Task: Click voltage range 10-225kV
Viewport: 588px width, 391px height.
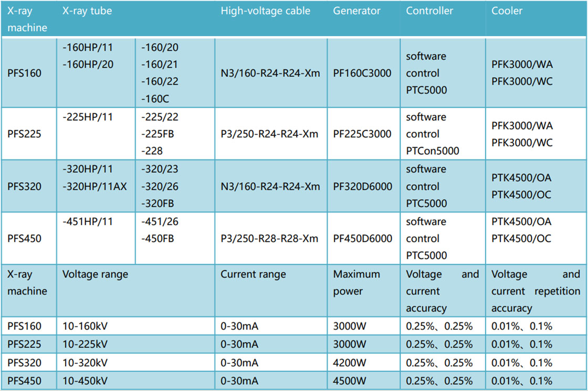Action: (x=85, y=344)
